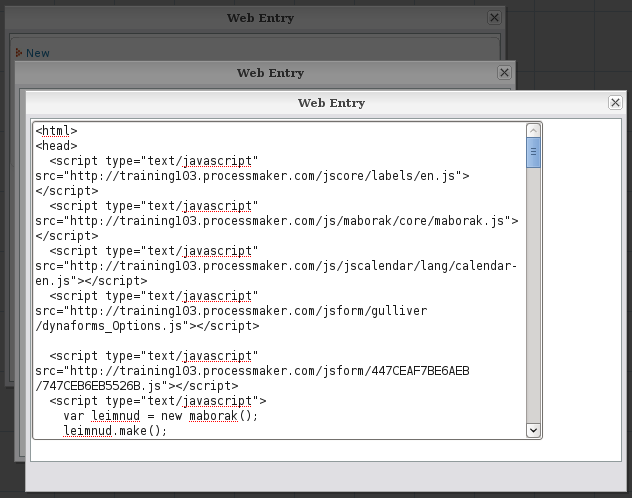Grab the code box scrollbar thumb

(x=534, y=153)
